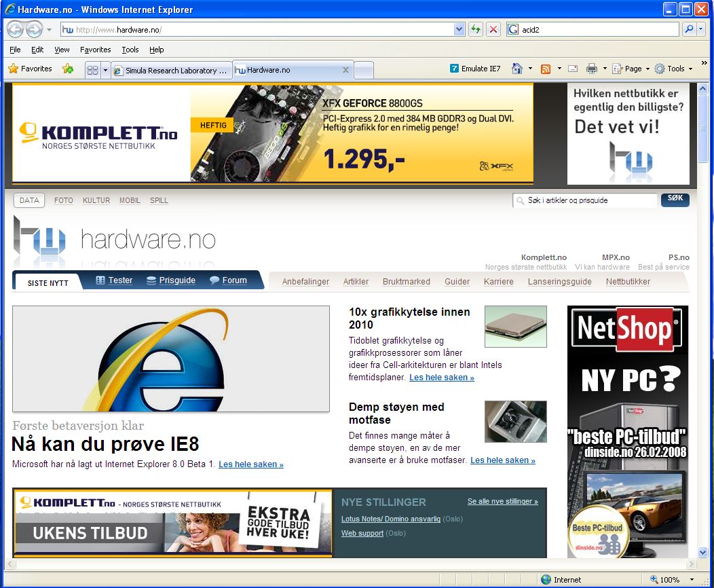Image resolution: width=714 pixels, height=588 pixels.
Task: Stop loading with the red X button
Action: (493, 30)
